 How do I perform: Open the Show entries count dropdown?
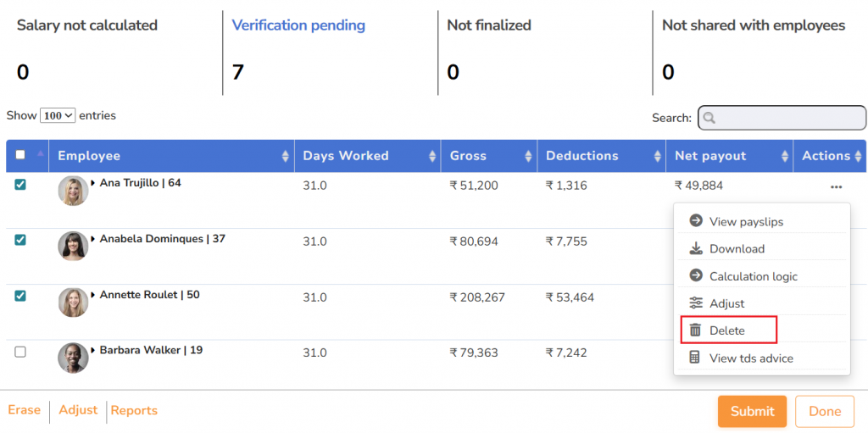58,116
